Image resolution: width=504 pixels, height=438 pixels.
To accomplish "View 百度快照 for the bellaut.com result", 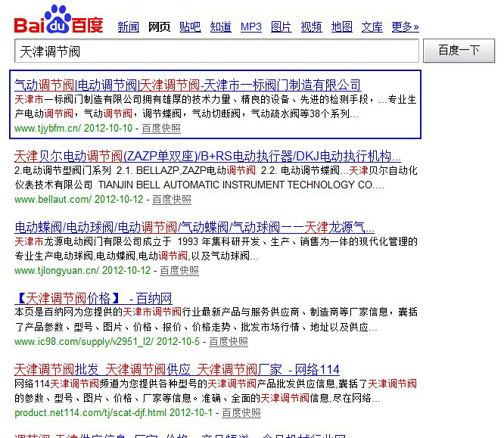I will pos(172,200).
